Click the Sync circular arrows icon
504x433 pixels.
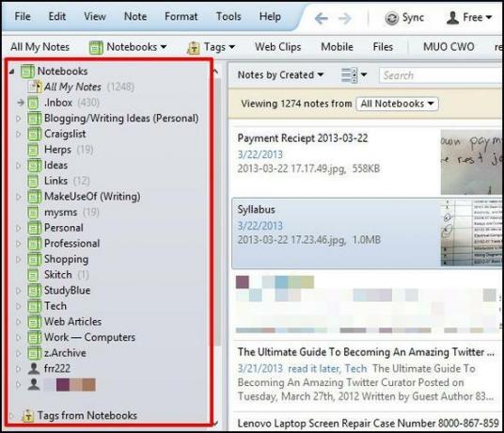(x=391, y=18)
